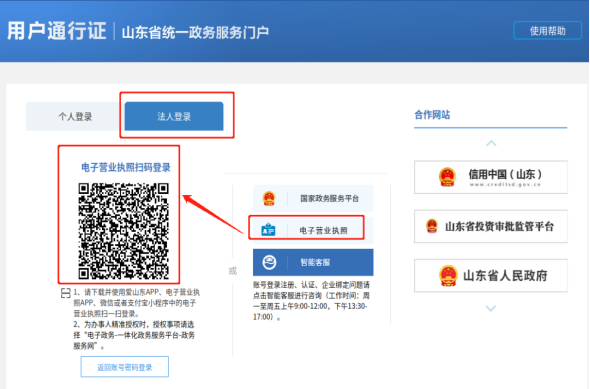The image size is (590, 389).
Task: Click the emblem next to 山东省人民政府
Action: tap(448, 276)
